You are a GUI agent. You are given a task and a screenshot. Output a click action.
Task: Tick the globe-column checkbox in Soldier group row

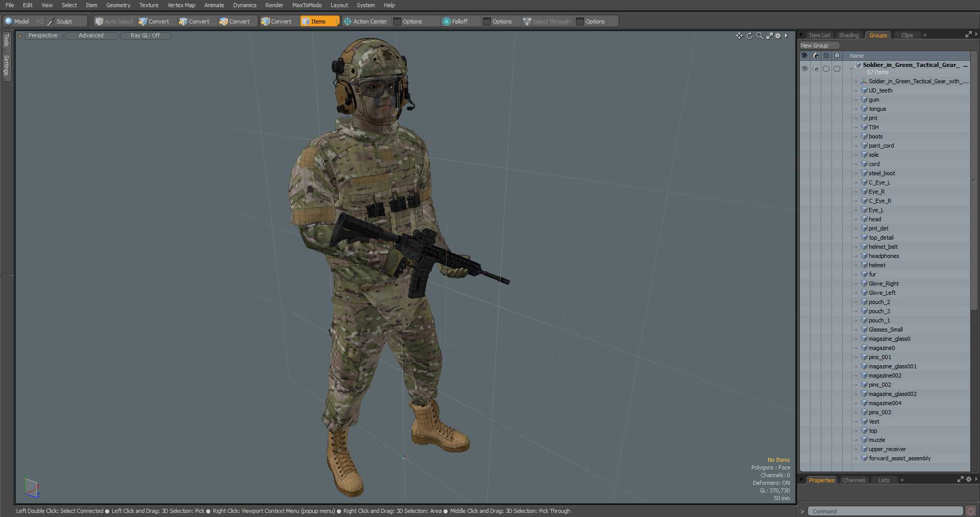click(x=837, y=68)
